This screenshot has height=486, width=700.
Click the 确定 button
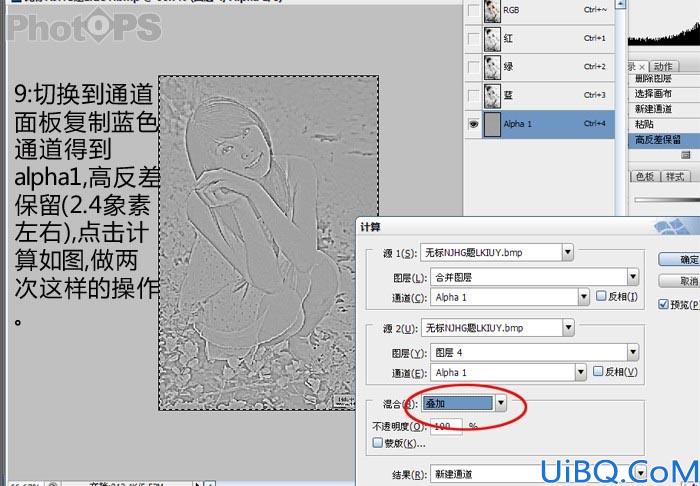(x=679, y=260)
